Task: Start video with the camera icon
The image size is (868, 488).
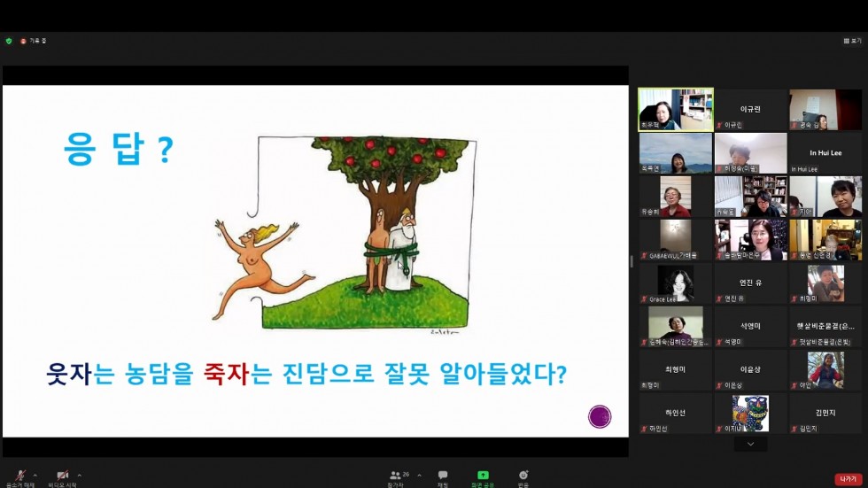Action: point(62,476)
